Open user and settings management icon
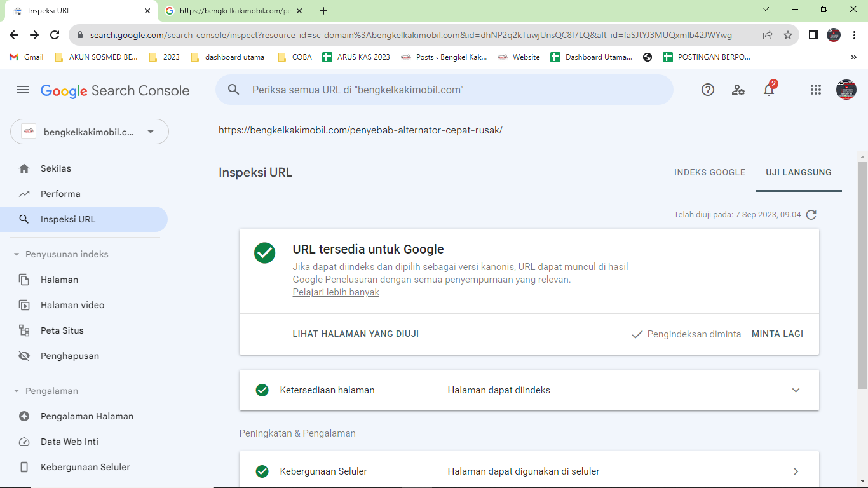Viewport: 868px width, 488px height. pyautogui.click(x=738, y=90)
